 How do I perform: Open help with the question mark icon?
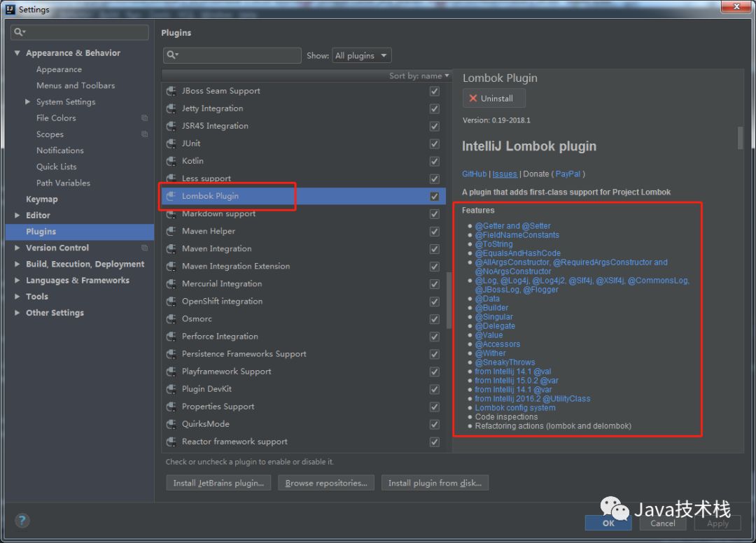pos(22,521)
